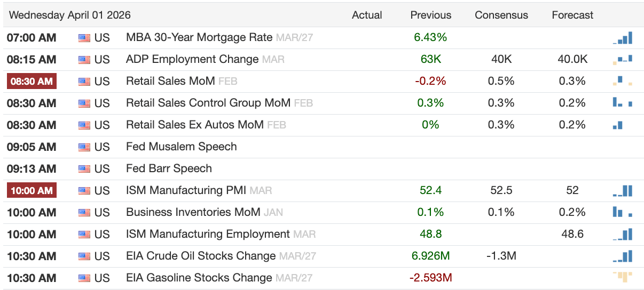Click the ADP Employment Change chart icon
Screen dimensions: 644x290
click(x=623, y=60)
